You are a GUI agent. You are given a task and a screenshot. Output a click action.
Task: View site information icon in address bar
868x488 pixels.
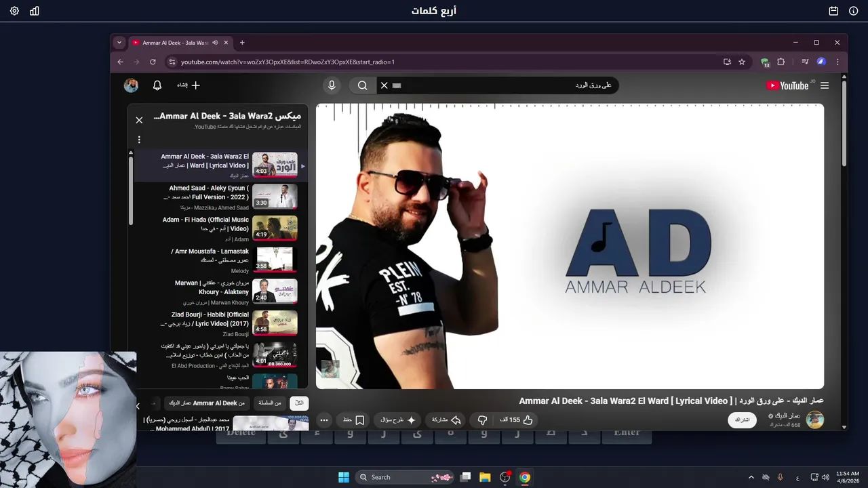pyautogui.click(x=172, y=62)
